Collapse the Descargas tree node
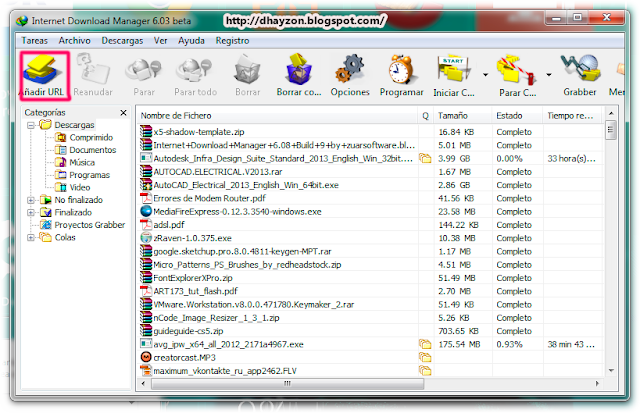 coord(31,125)
